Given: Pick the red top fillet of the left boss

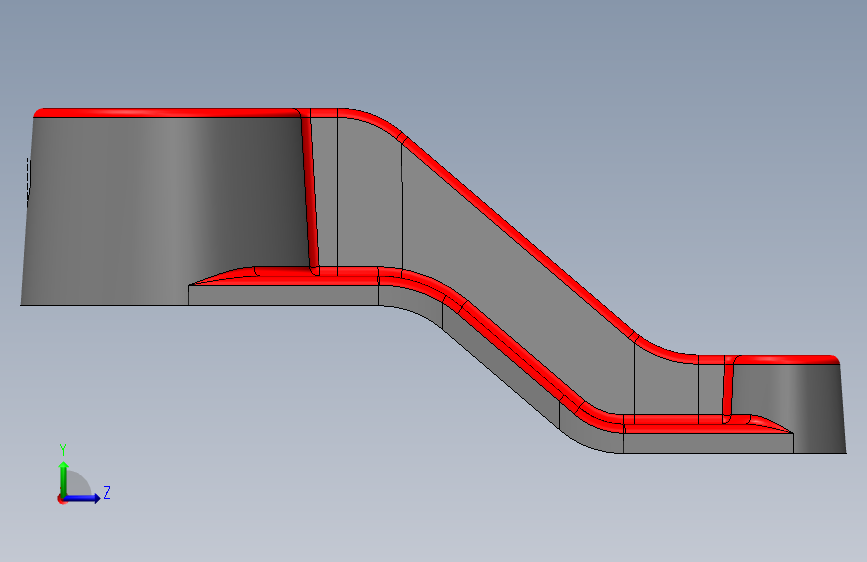Looking at the screenshot, I should pos(166,113).
